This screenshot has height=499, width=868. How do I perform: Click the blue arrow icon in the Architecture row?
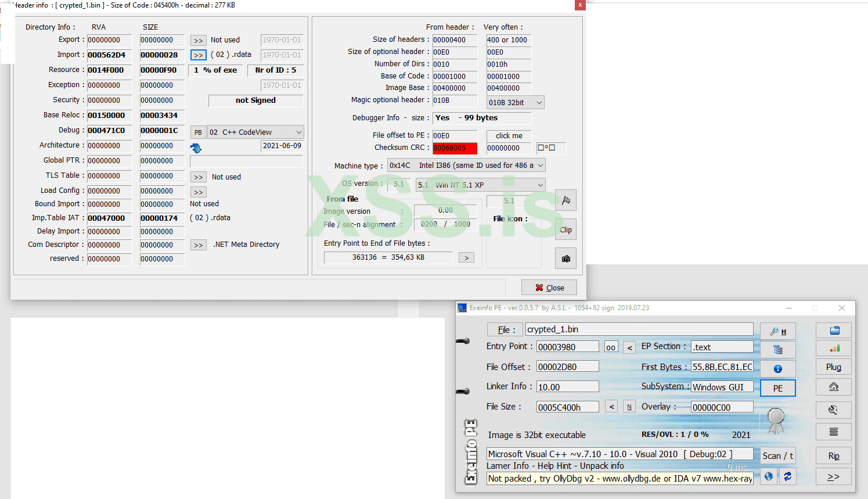[196, 148]
